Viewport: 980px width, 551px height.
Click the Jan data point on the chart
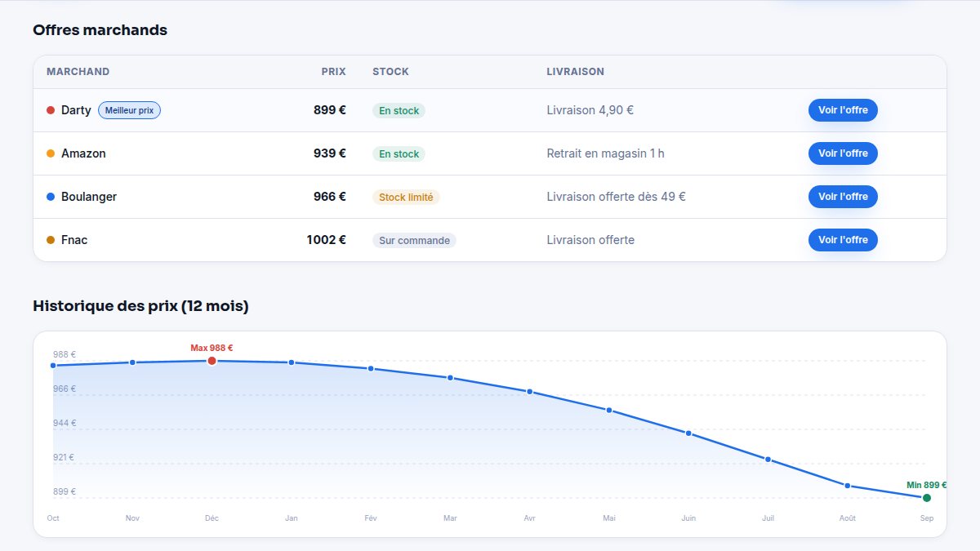point(292,362)
